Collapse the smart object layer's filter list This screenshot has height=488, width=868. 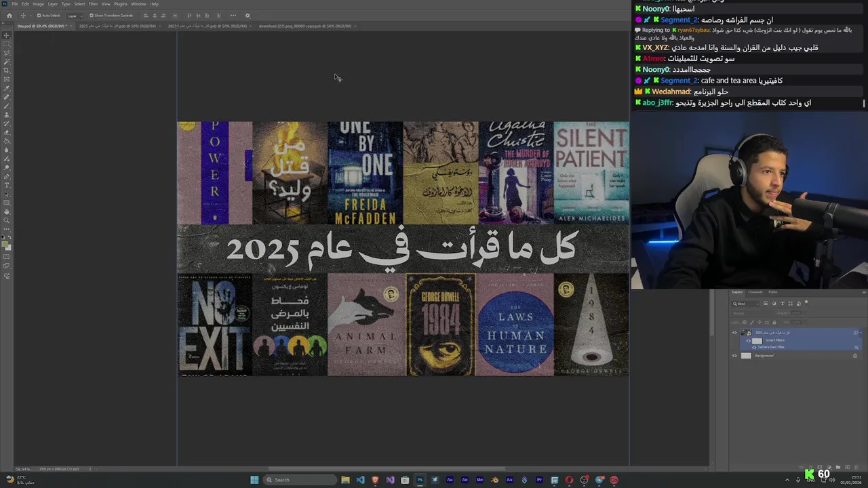tap(861, 333)
